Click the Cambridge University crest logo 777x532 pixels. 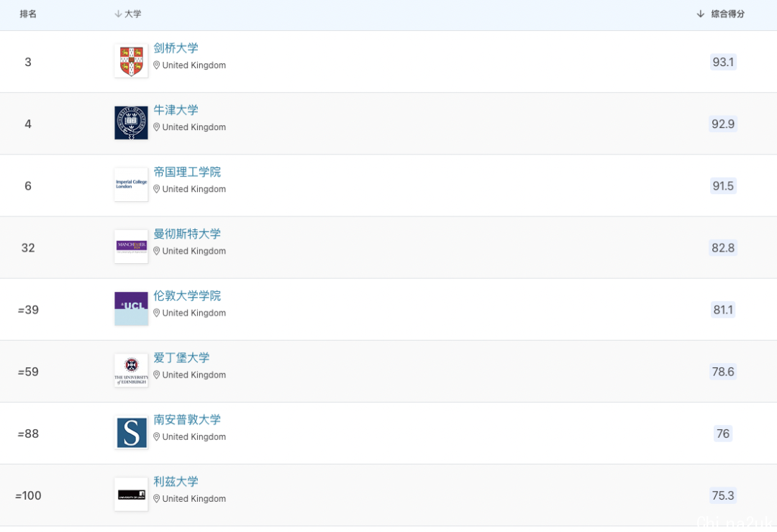132,60
